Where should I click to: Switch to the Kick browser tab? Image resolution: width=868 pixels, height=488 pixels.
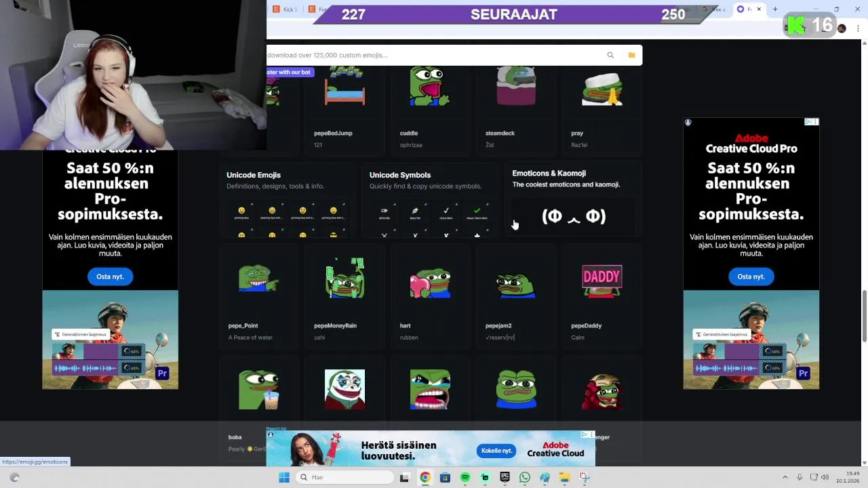(x=285, y=9)
